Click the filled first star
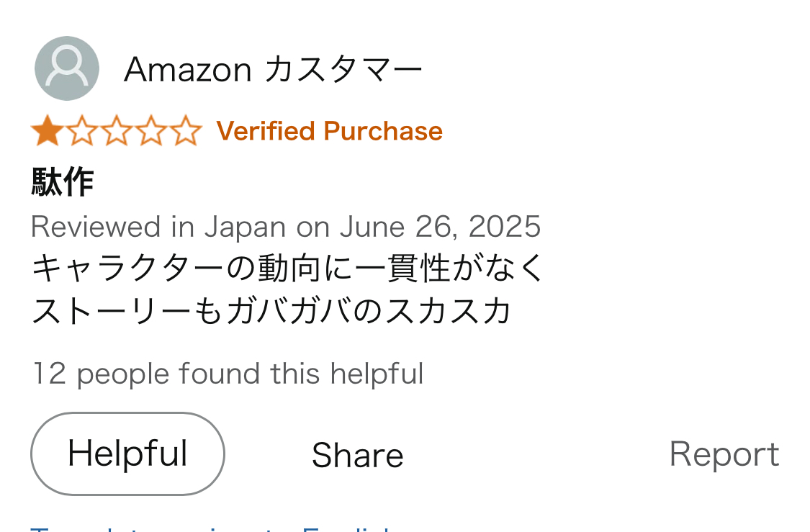Viewport: 810px width, 532px height. [47, 131]
